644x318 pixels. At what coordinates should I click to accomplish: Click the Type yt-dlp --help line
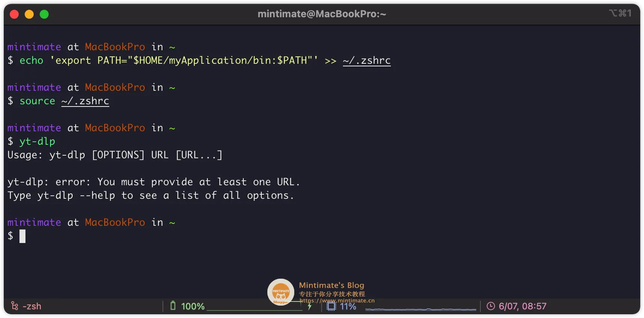(x=151, y=195)
